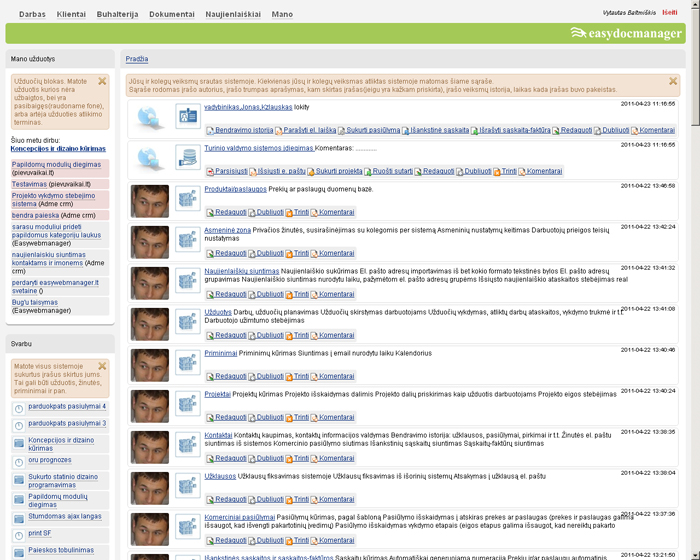Click clock icon beside parduokpats pasiulymai 3
This screenshot has width=700, height=560.
(19, 426)
